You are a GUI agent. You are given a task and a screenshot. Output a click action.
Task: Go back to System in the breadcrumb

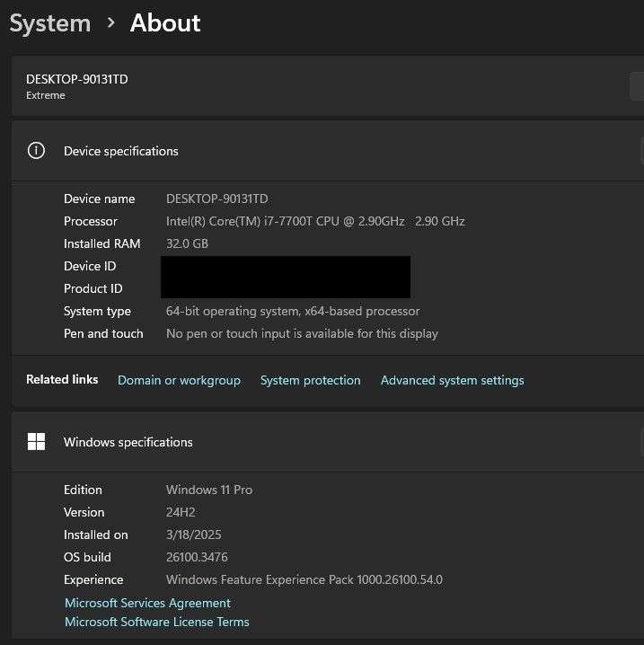point(50,23)
